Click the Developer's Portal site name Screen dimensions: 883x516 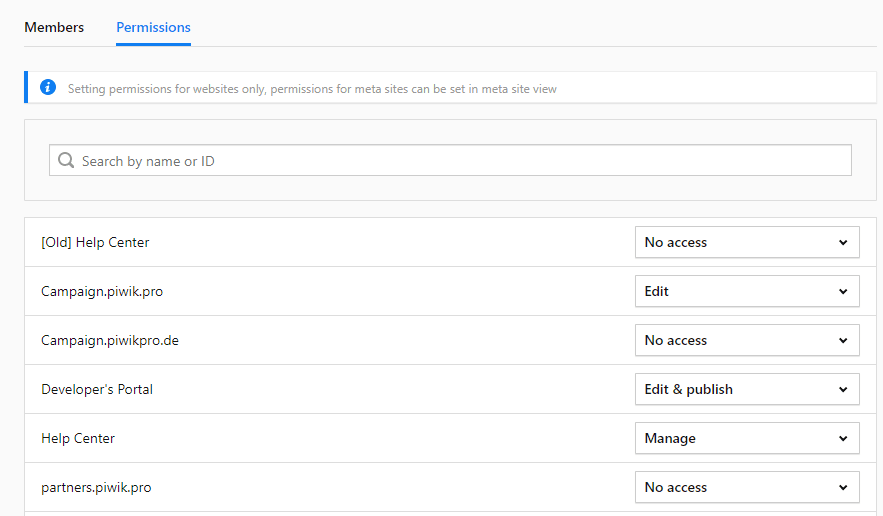(x=97, y=389)
